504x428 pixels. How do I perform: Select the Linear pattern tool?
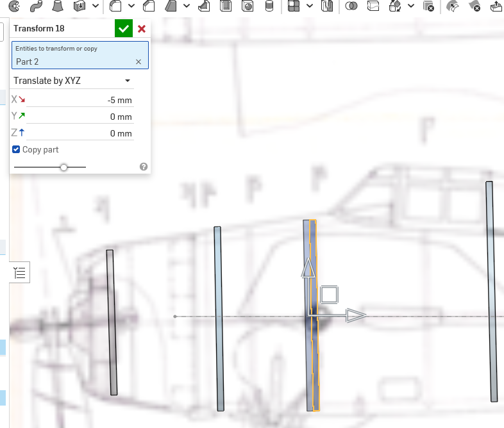[x=294, y=6]
